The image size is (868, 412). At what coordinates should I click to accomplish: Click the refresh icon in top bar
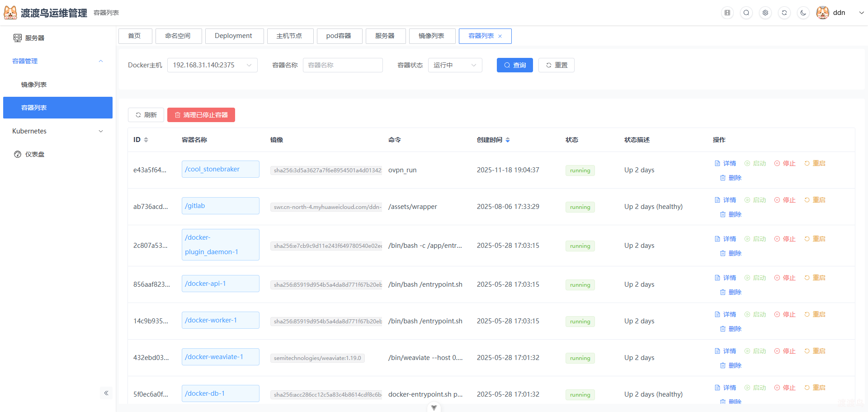[784, 13]
